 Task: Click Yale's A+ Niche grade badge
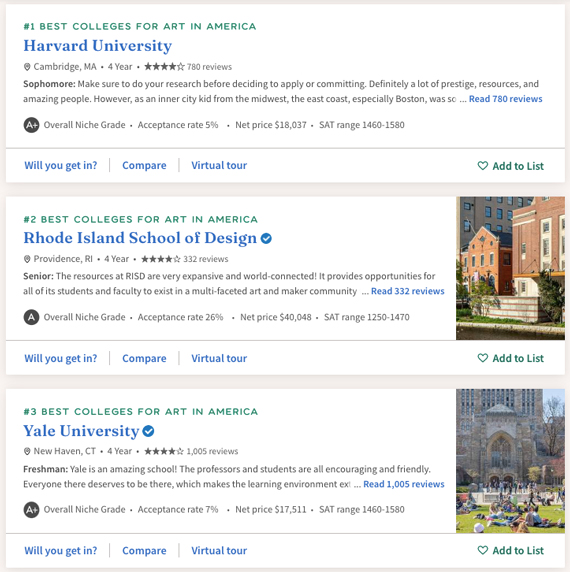[31, 510]
